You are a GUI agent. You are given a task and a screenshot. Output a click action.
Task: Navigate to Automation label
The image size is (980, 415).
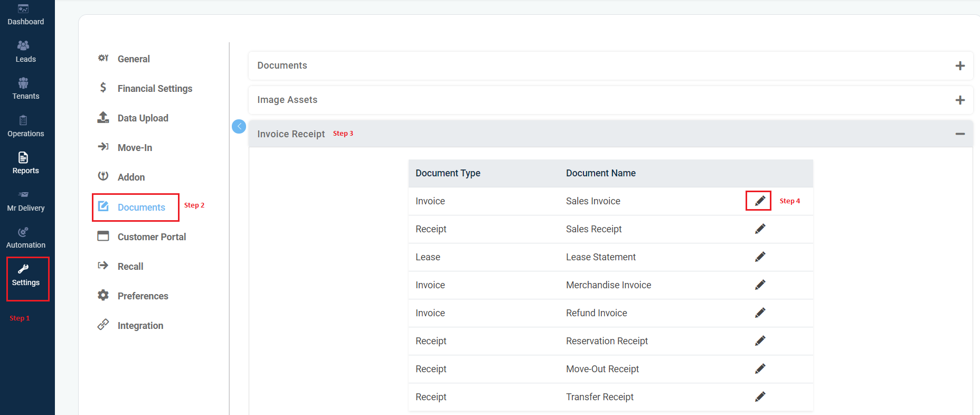(x=26, y=245)
